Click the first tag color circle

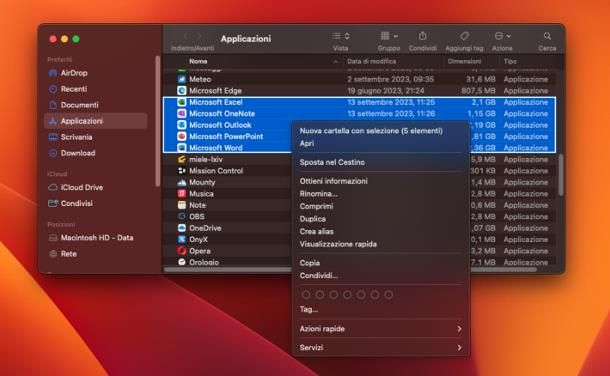pyautogui.click(x=306, y=295)
